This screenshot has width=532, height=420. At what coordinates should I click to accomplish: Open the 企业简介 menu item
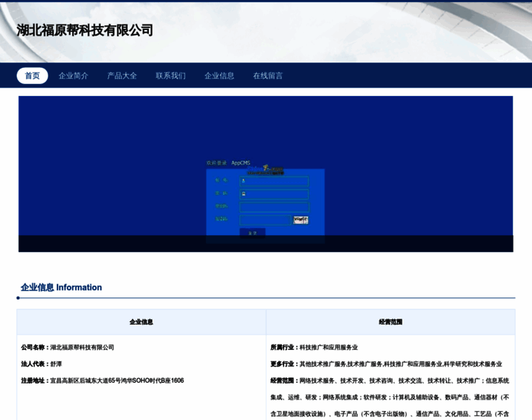[73, 76]
